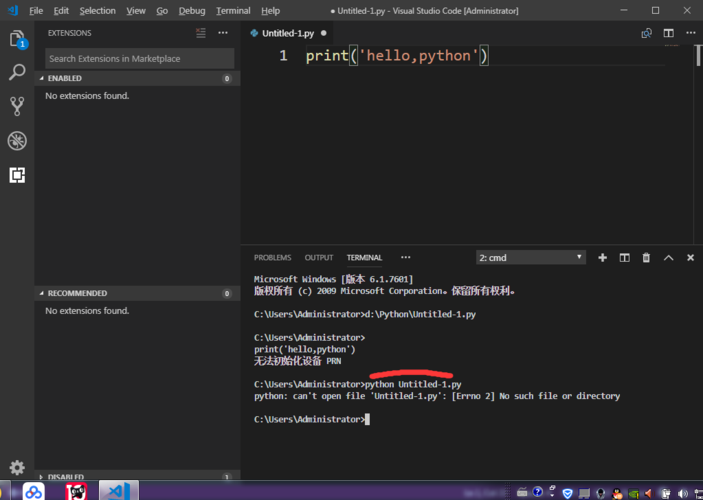This screenshot has width=703, height=500.
Task: Open the Manage gear at the bottom of the activity bar
Action: tap(17, 467)
